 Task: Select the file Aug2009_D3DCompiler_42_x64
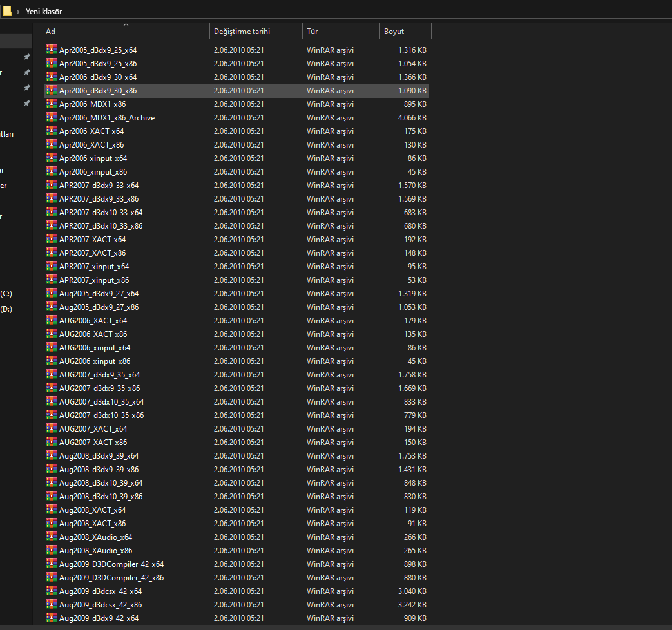(x=236, y=564)
